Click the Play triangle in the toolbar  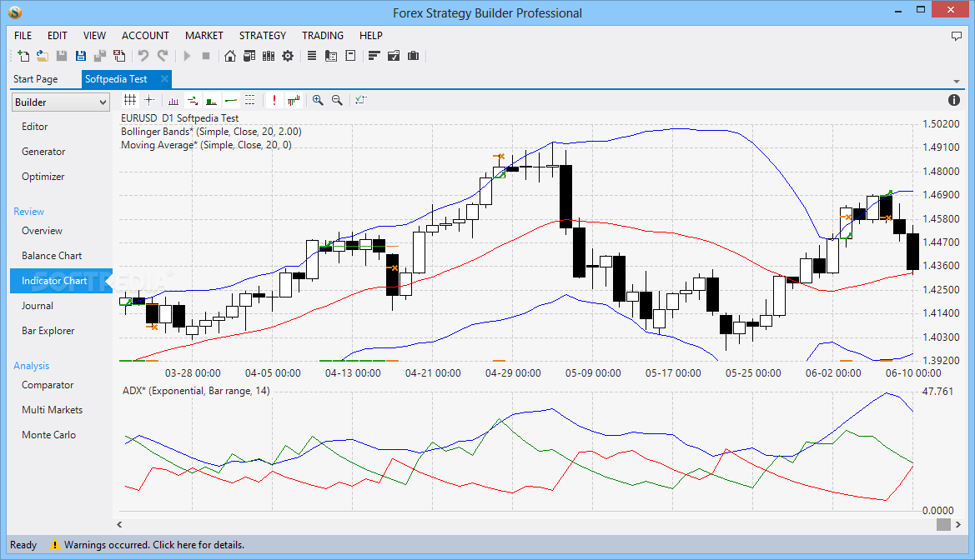click(187, 56)
